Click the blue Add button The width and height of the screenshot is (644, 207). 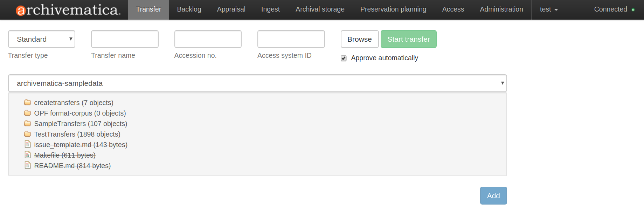493,196
